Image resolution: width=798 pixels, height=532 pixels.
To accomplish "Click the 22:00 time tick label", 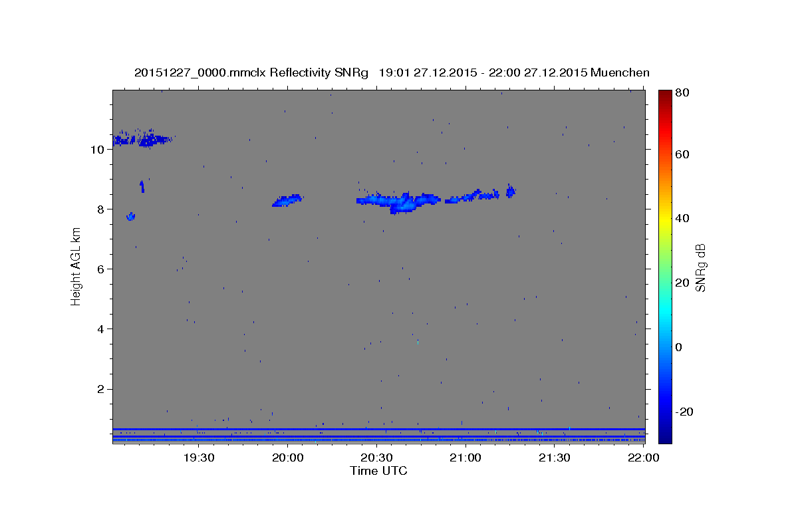I will [644, 458].
